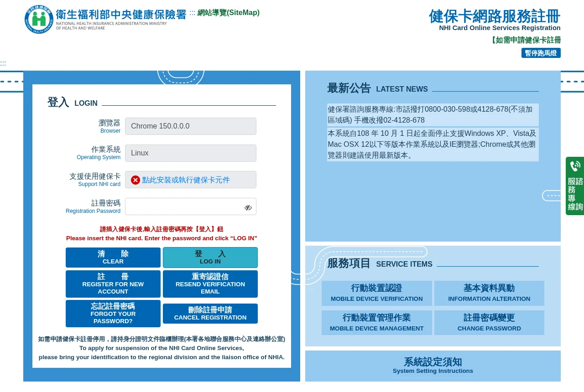Image resolution: width=584 pixels, height=392 pixels.
Task: Open 系統設定須知 System Setting Instructions
Action: [x=433, y=366]
